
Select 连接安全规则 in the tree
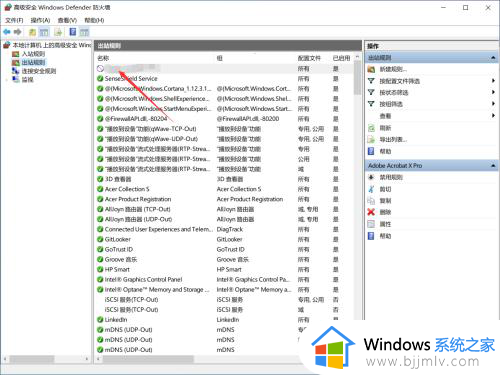[x=39, y=71]
